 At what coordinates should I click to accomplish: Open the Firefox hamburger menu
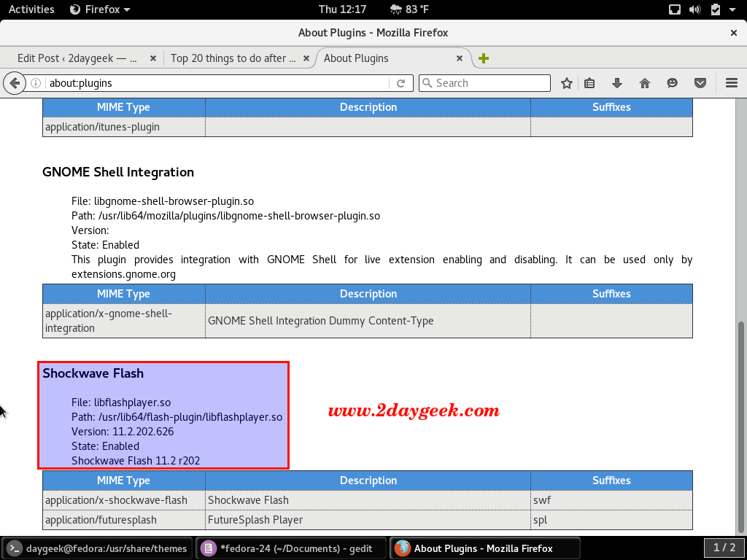[731, 83]
